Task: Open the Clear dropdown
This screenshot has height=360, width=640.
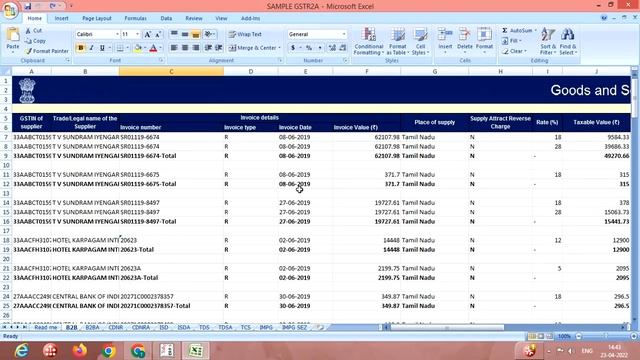Action: (514, 51)
